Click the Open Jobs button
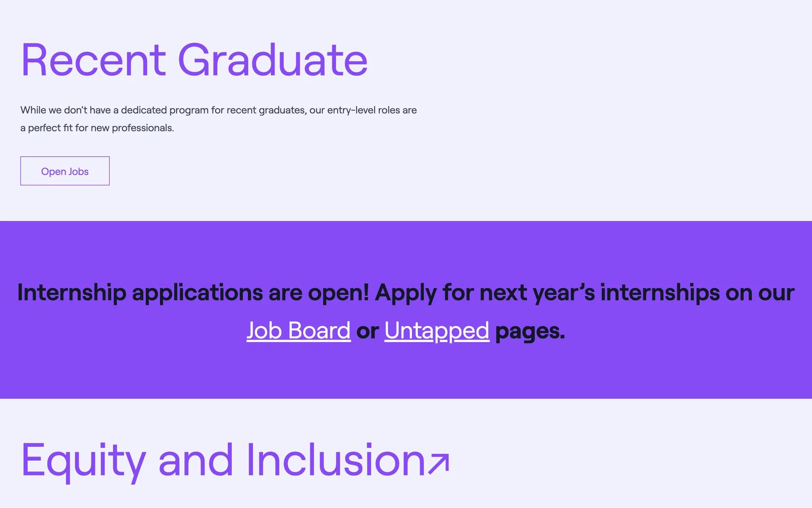The width and height of the screenshot is (812, 508). (65, 171)
